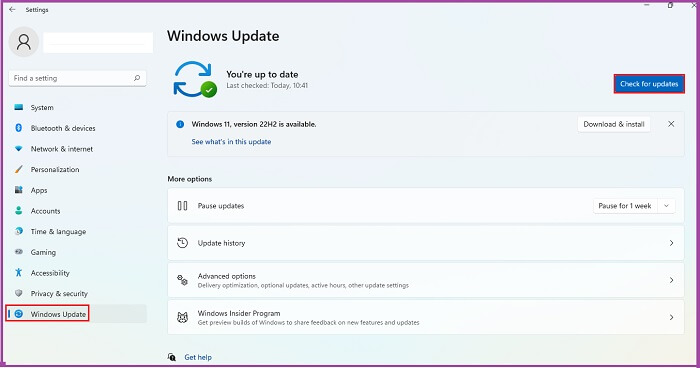The height and width of the screenshot is (368, 700).
Task: Click the large update status sync icon
Action: coord(195,79)
